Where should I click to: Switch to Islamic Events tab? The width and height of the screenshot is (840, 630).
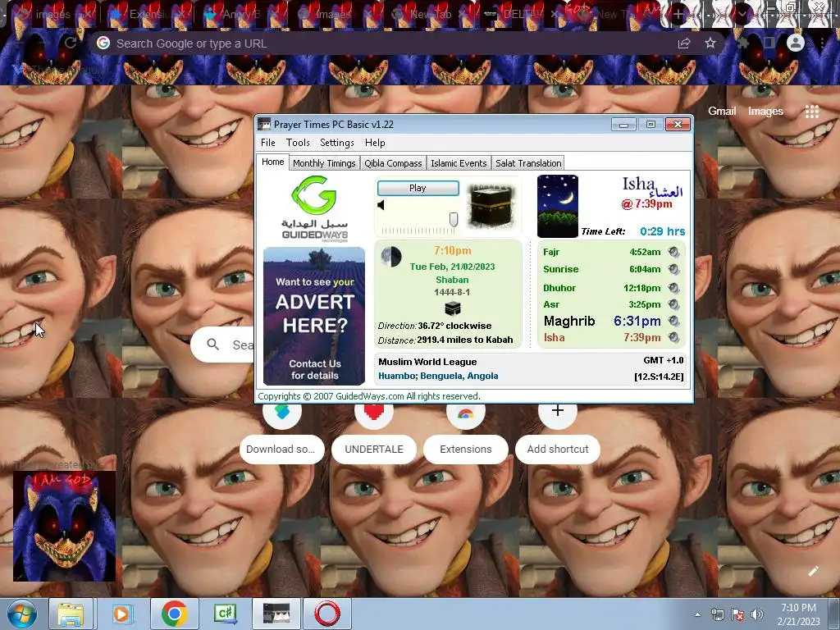pos(459,163)
